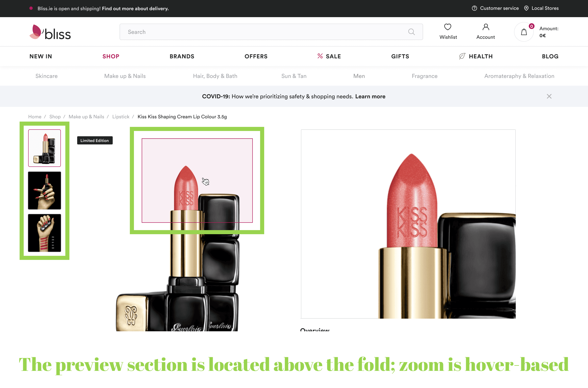588x388 pixels.
Task: Open the SHOP navigation dropdown
Action: (110, 56)
